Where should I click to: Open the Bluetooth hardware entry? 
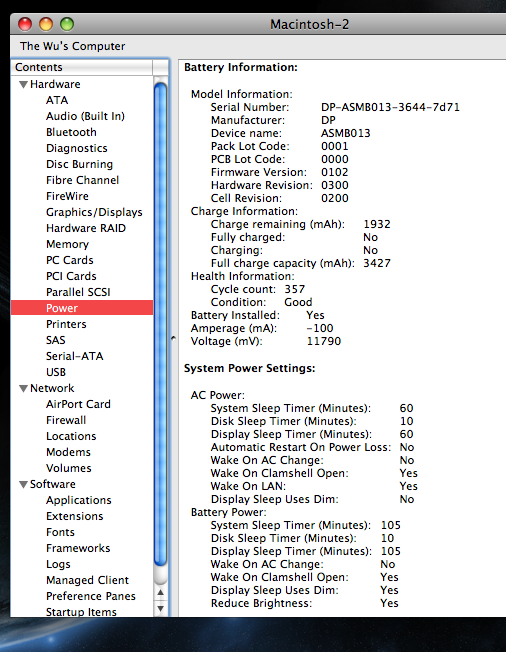[71, 132]
